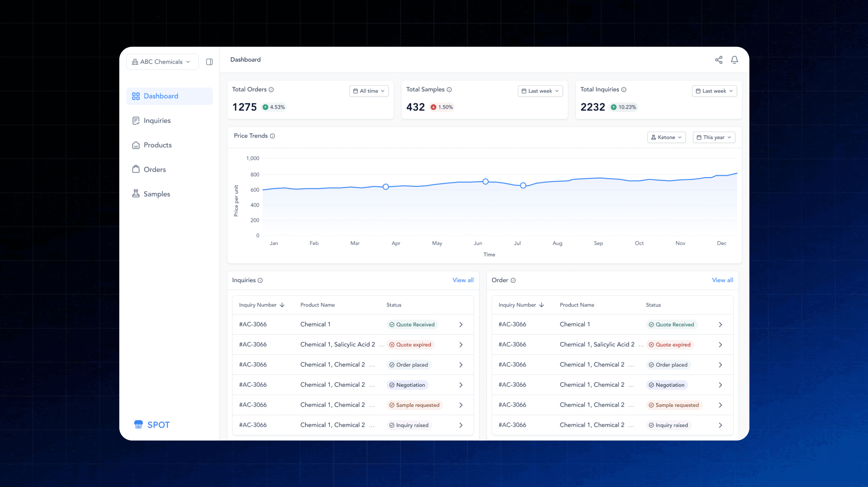
Task: Click Chemical 1, Salicylic Acid 2 in Inquiries table
Action: pos(338,344)
